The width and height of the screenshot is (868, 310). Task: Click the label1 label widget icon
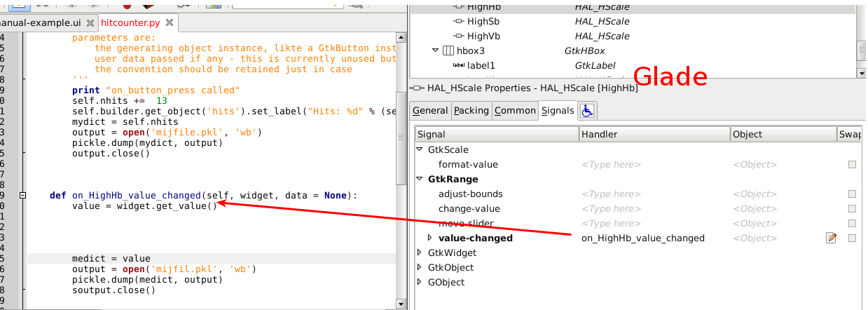tap(459, 65)
